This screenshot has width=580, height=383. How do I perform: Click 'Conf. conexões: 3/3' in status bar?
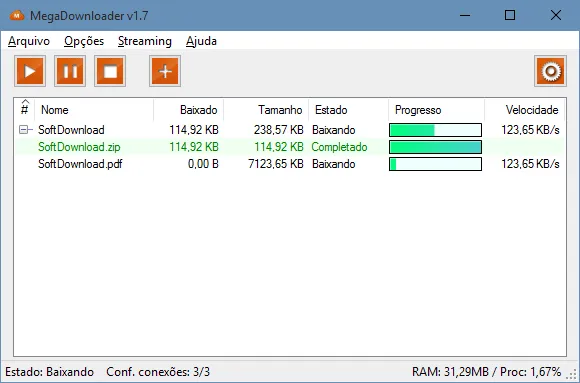158,372
